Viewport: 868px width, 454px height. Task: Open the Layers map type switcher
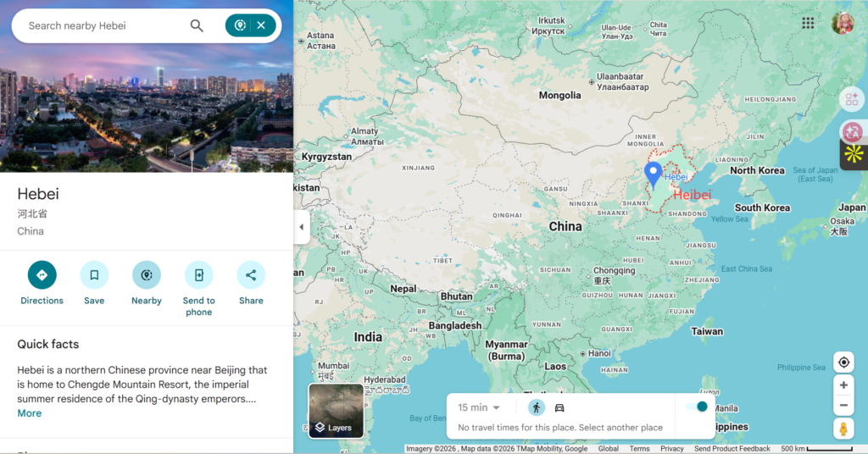tap(336, 411)
